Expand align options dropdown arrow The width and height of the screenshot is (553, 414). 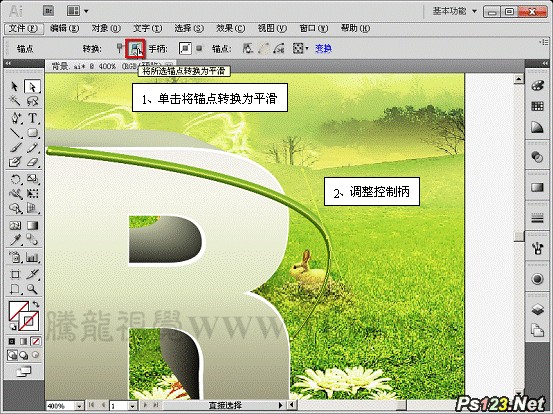click(x=306, y=48)
